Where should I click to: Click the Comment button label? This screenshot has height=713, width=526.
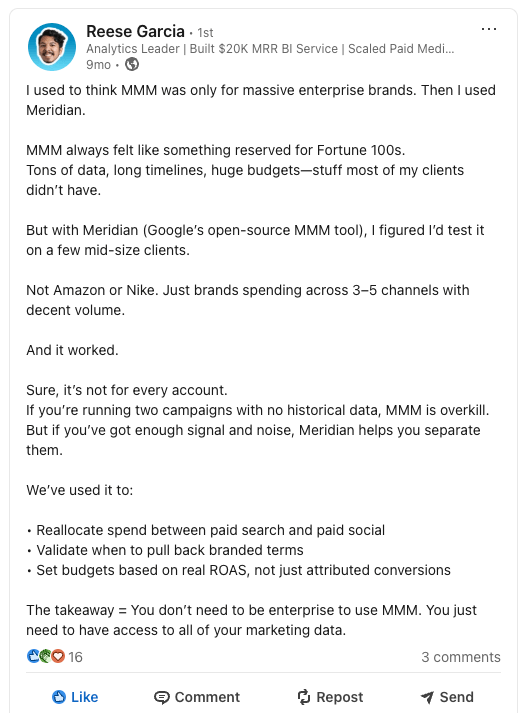(x=207, y=697)
